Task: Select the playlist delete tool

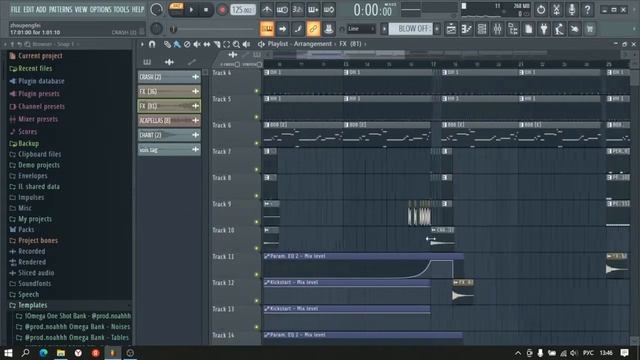Action: click(x=187, y=44)
